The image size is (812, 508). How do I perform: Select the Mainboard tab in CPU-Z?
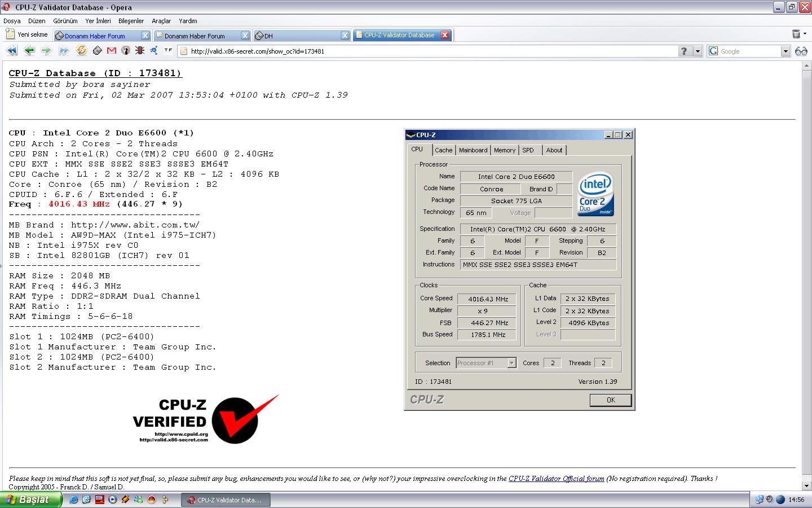tap(473, 150)
